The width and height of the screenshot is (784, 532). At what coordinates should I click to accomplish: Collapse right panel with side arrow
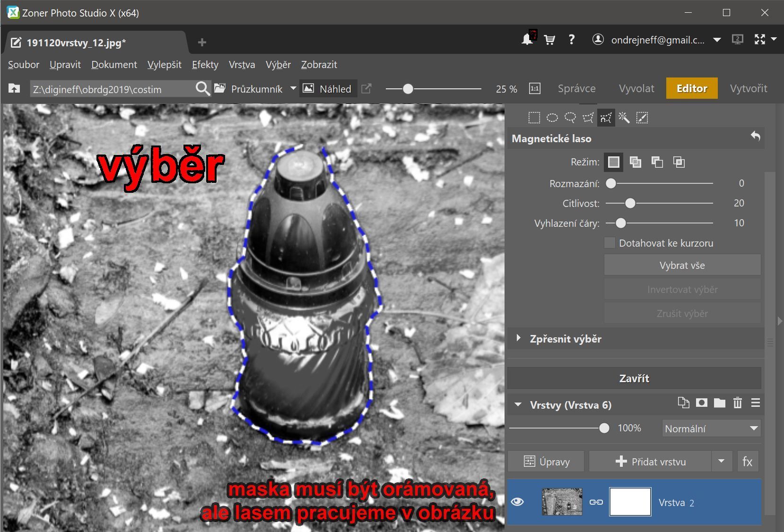click(780, 321)
